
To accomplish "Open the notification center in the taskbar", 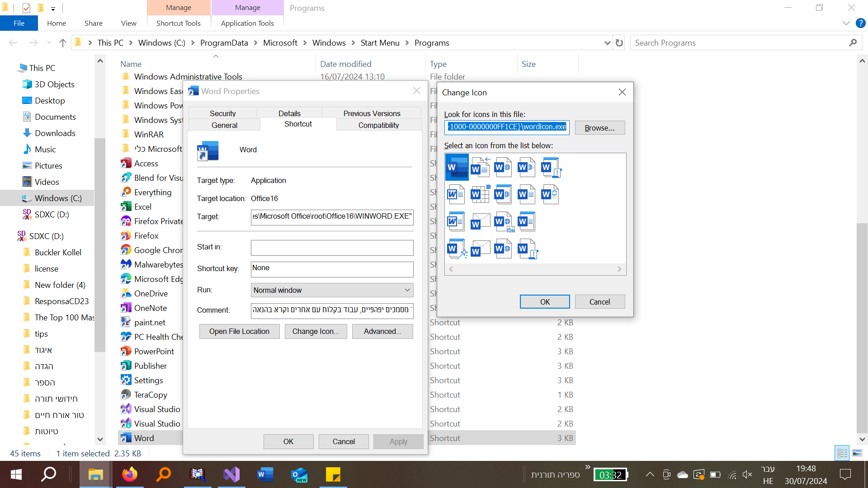I will [845, 474].
